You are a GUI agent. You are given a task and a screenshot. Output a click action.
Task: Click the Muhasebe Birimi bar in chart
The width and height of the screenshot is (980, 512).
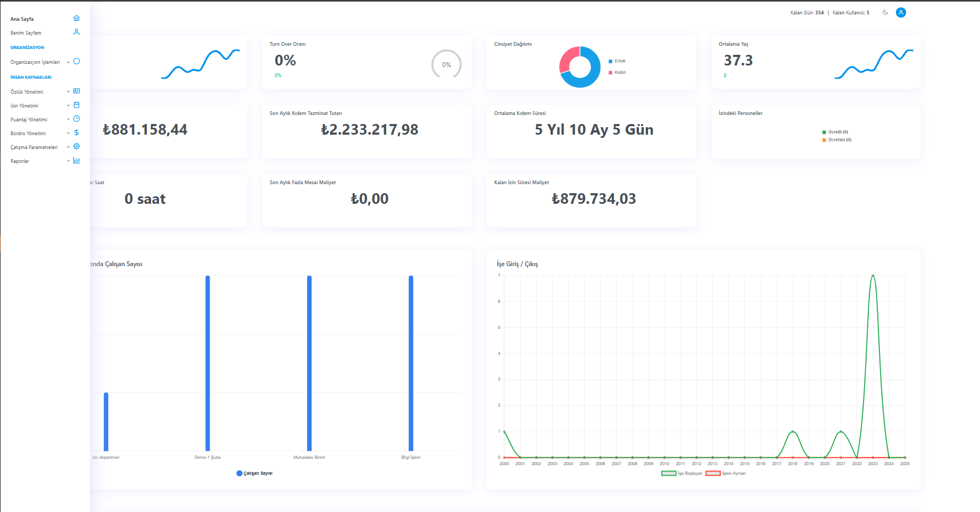pyautogui.click(x=309, y=363)
